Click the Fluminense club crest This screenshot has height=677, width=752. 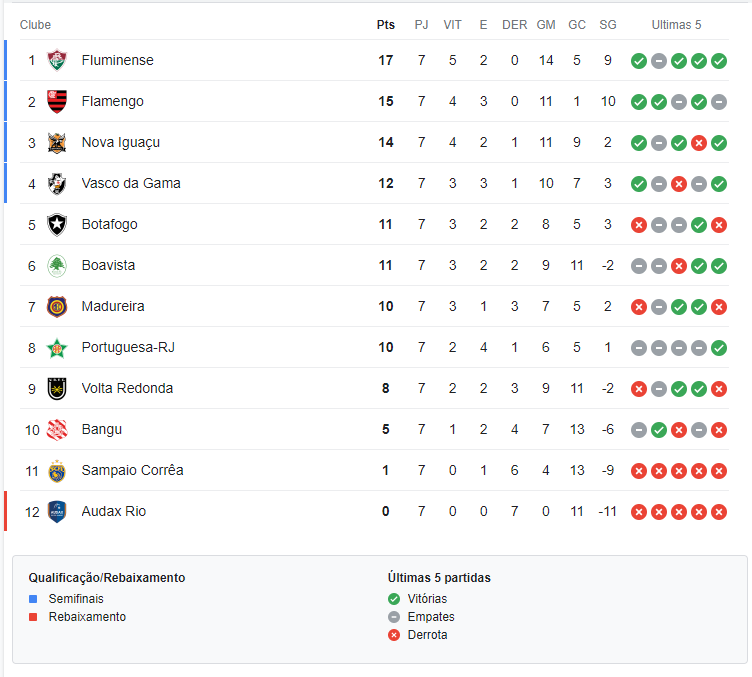click(57, 60)
